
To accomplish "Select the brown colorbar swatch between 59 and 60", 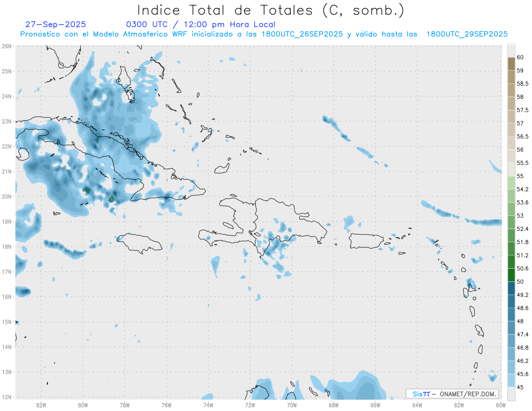I will click(x=511, y=64).
